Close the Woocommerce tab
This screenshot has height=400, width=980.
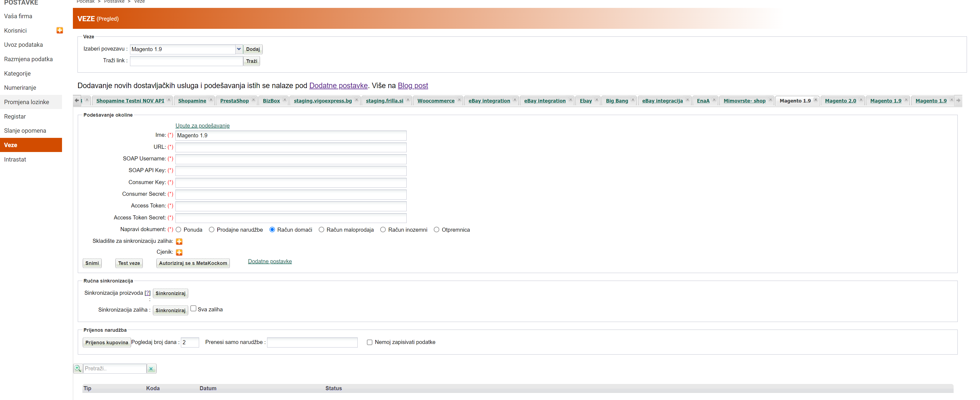[459, 100]
